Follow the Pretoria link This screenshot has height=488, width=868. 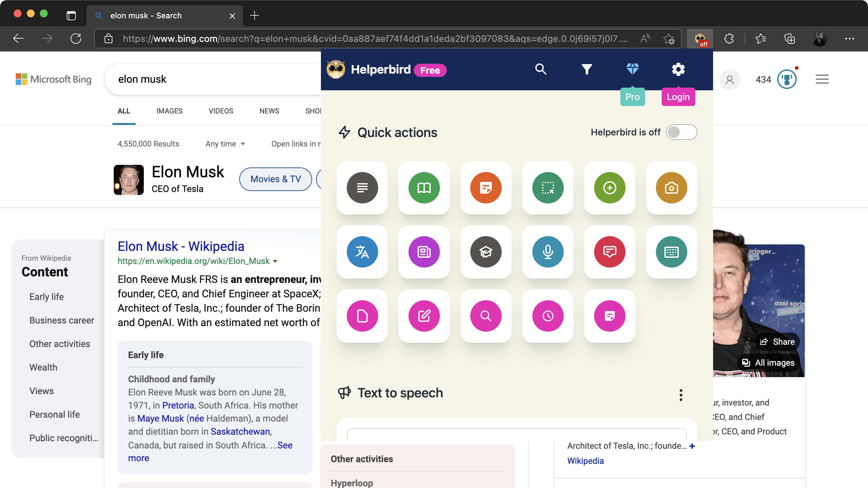(x=178, y=405)
